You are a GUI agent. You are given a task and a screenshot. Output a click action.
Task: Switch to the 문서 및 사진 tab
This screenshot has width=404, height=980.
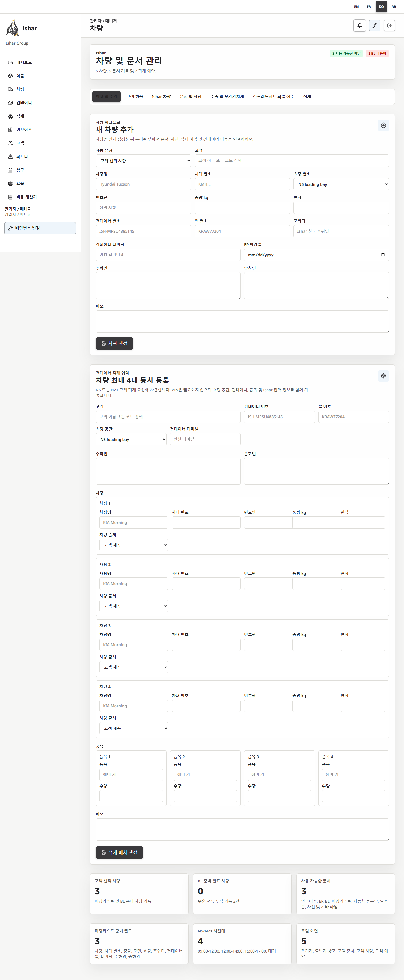(190, 97)
